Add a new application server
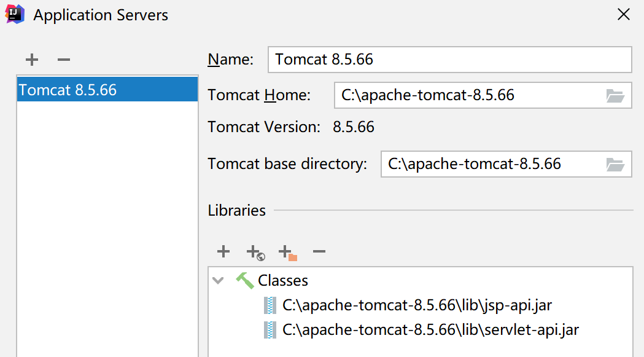644x357 pixels. 32,60
